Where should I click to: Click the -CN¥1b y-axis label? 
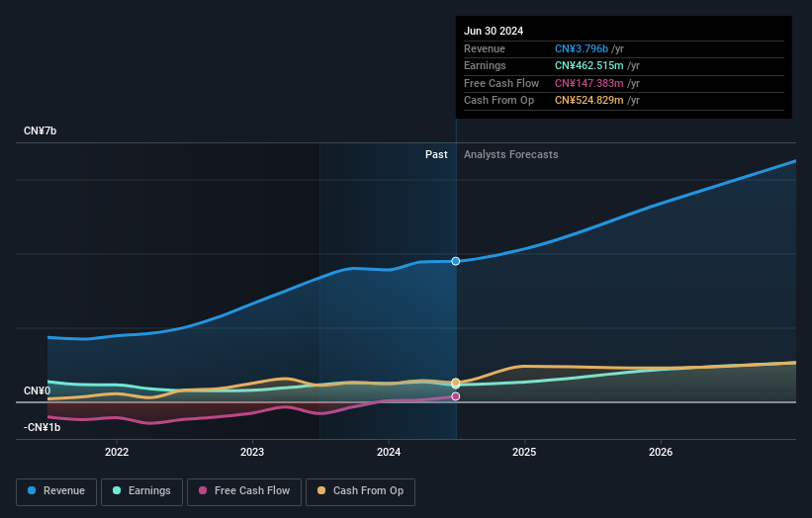[42, 427]
